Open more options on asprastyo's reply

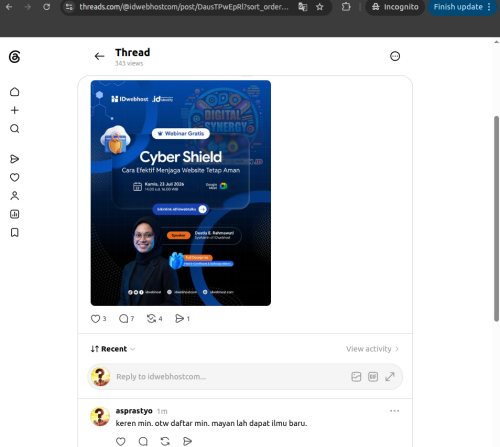pos(394,411)
